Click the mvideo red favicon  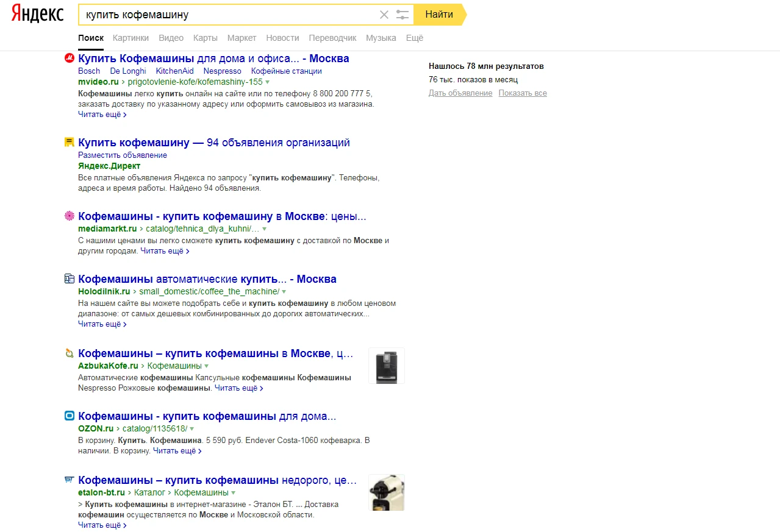pos(69,59)
